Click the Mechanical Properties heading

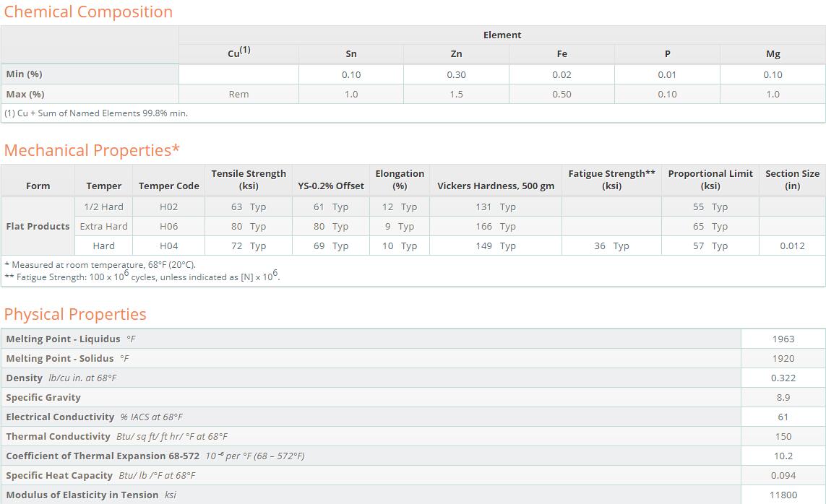[92, 150]
